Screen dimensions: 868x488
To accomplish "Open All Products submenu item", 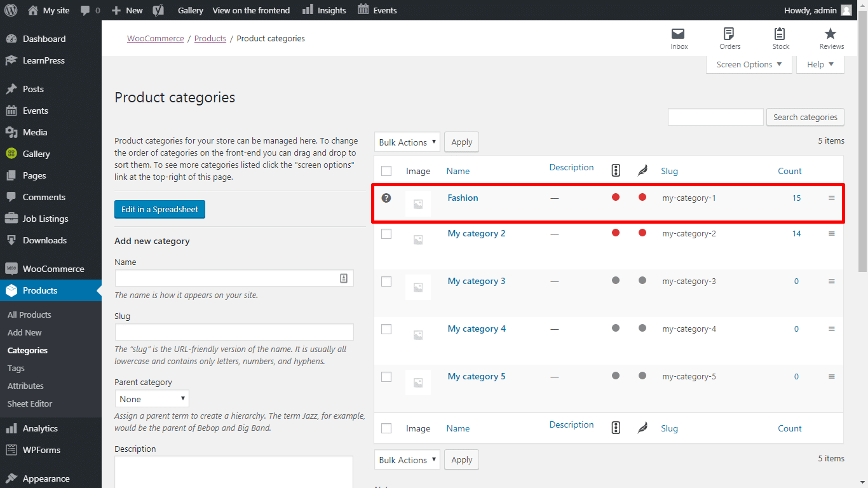I will pos(29,315).
